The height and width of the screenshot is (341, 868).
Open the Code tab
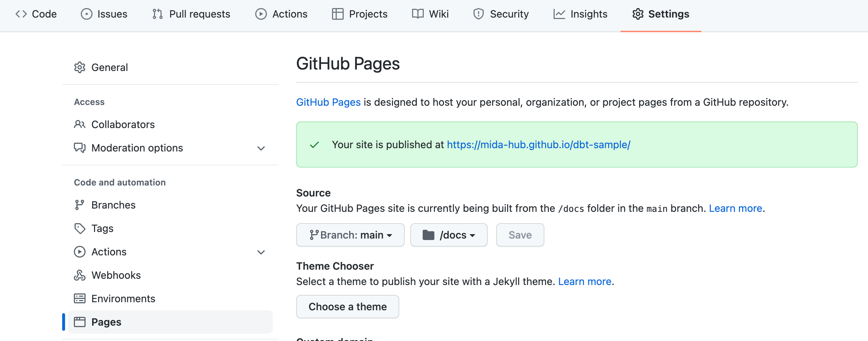click(36, 14)
